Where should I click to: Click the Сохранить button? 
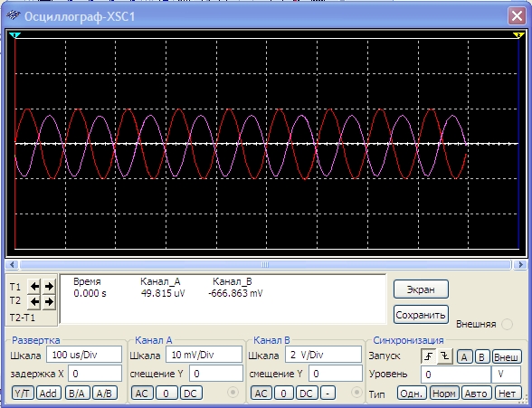point(421,315)
